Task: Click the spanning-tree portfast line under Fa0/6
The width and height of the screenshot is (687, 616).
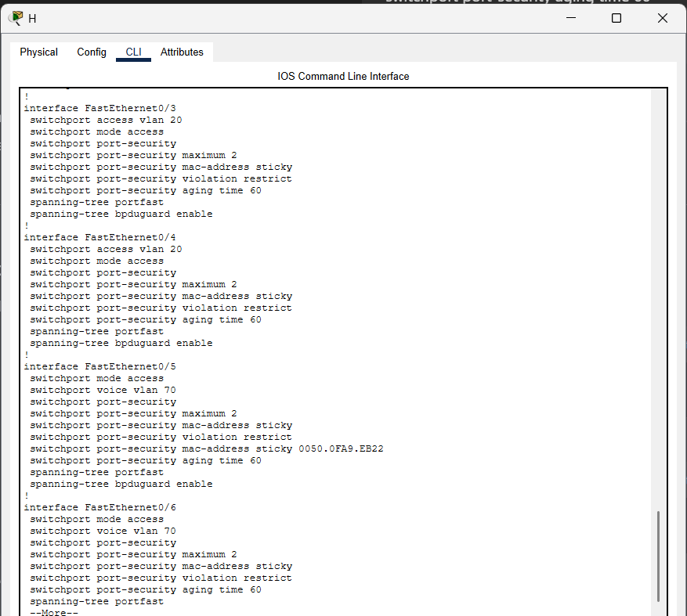Action: point(96,600)
